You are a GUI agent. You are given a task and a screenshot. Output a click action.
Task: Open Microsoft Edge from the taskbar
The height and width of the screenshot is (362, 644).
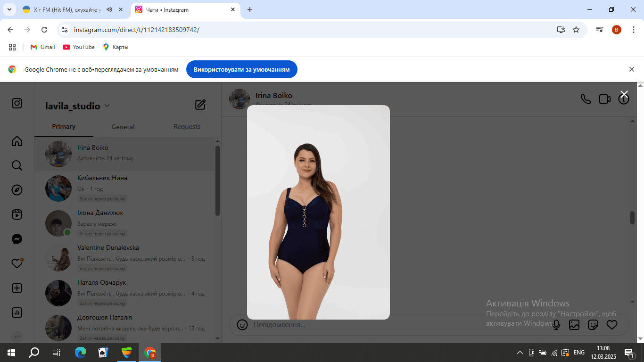[x=81, y=352]
